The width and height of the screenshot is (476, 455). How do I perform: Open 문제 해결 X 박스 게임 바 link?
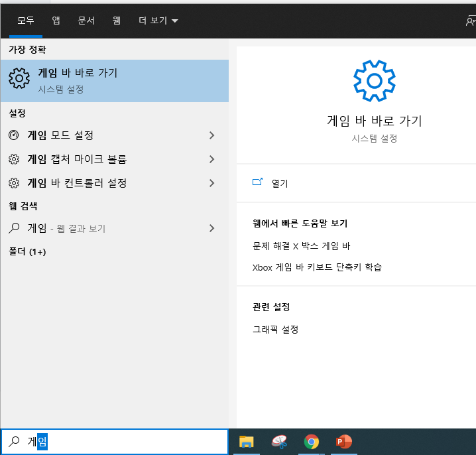pos(301,245)
